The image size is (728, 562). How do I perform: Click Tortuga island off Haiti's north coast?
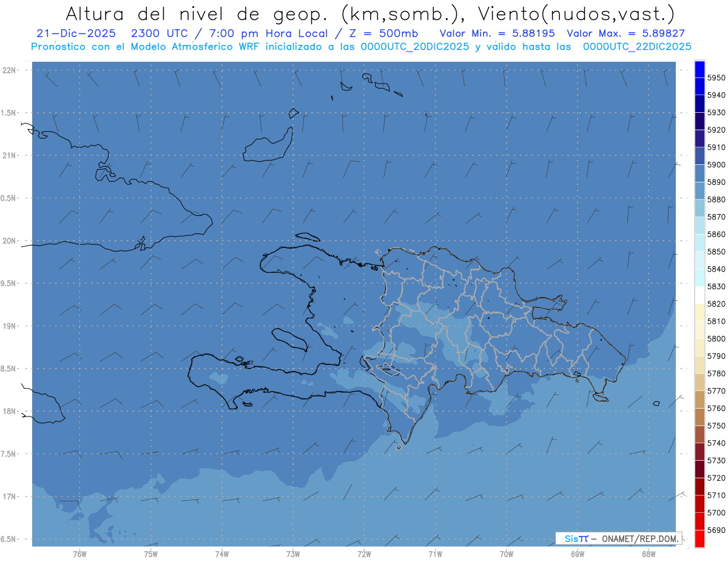307,237
